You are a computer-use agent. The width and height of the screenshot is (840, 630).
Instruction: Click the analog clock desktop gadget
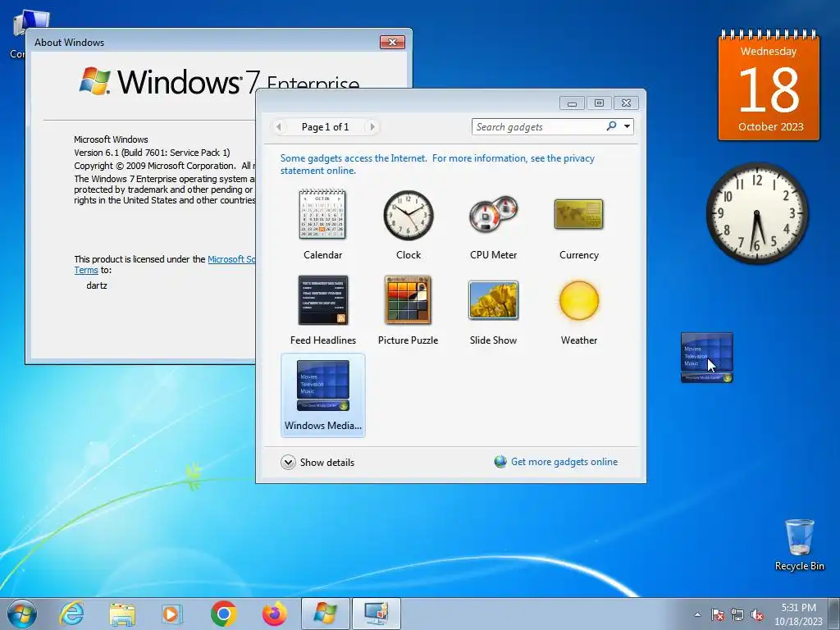coord(757,212)
